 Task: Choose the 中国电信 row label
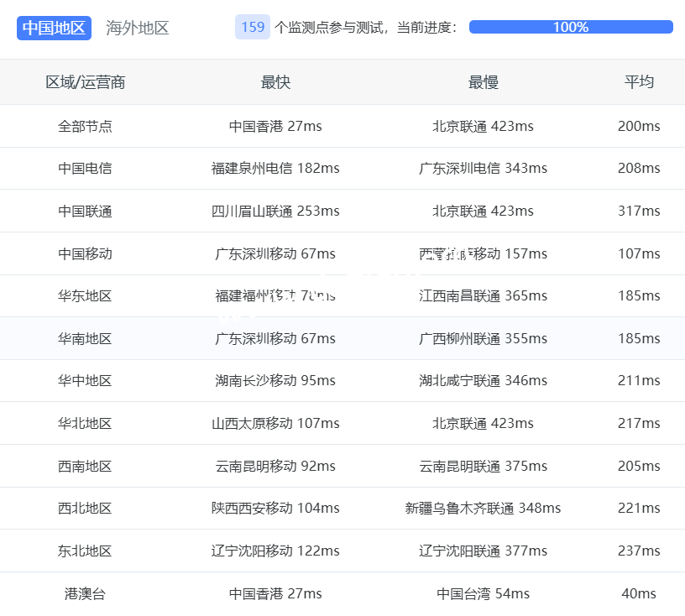pyautogui.click(x=85, y=169)
